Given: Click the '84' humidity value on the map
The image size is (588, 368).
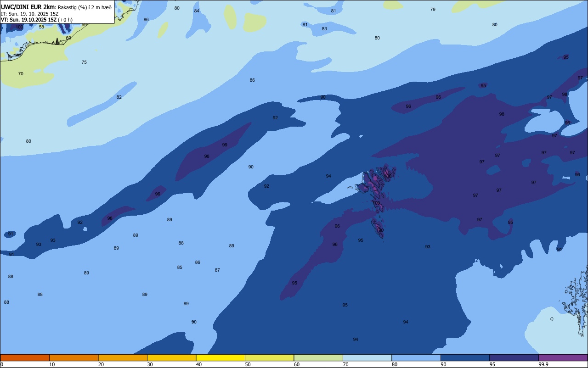Looking at the screenshot, I should click(x=197, y=11).
